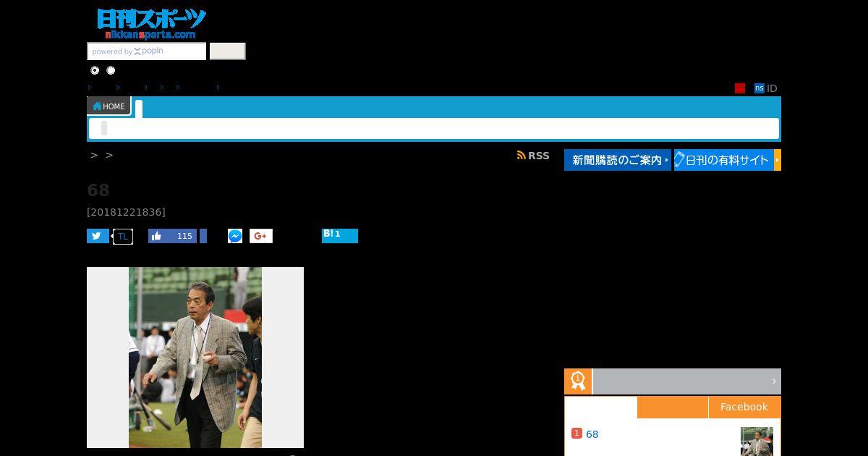The height and width of the screenshot is (456, 868).
Task: Focus the popIn-powered search field
Action: 147,51
